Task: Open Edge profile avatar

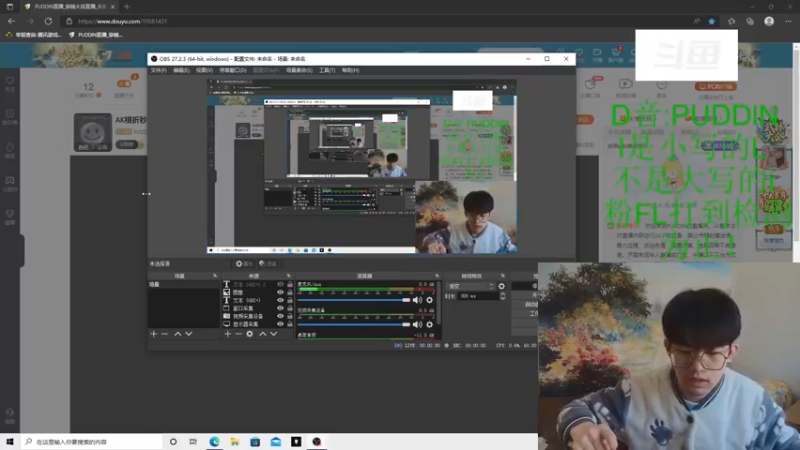Action: point(769,21)
